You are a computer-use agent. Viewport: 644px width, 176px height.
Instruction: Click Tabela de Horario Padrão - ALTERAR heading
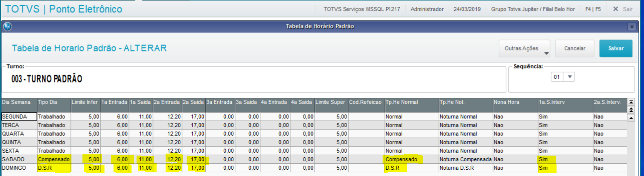coord(89,48)
